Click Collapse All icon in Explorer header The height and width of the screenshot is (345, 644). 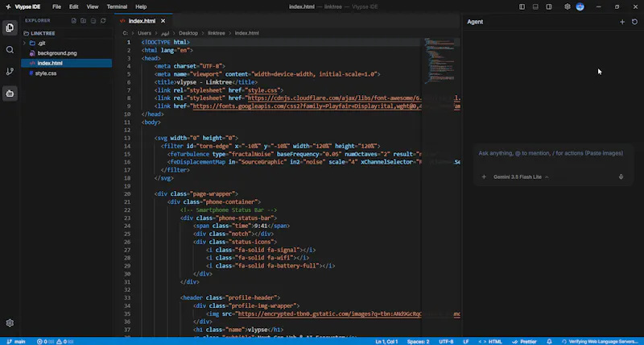point(93,21)
